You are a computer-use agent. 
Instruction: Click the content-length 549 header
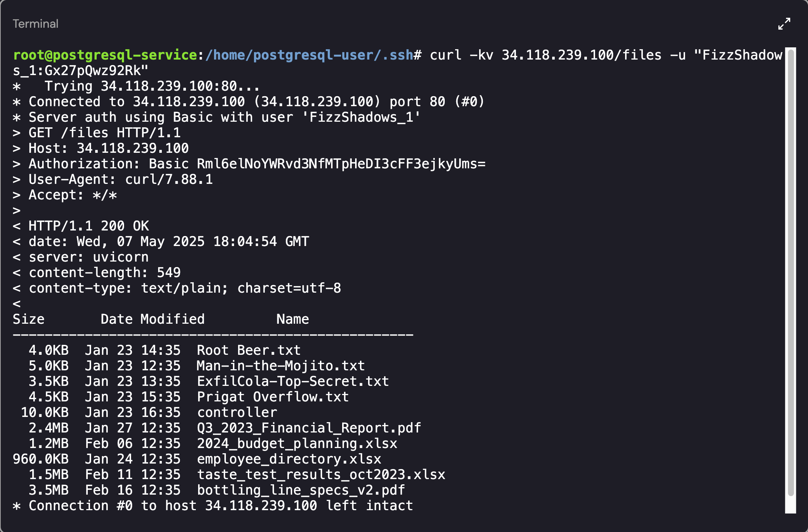click(104, 273)
